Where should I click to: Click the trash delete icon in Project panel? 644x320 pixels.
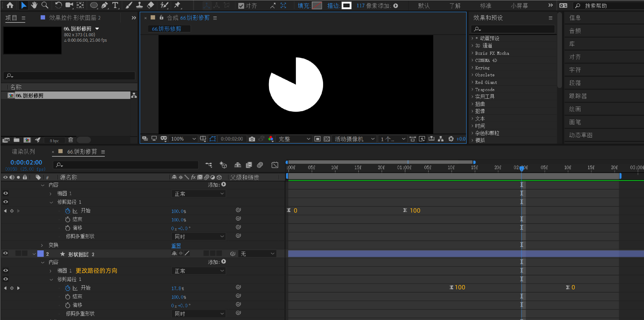click(x=71, y=140)
